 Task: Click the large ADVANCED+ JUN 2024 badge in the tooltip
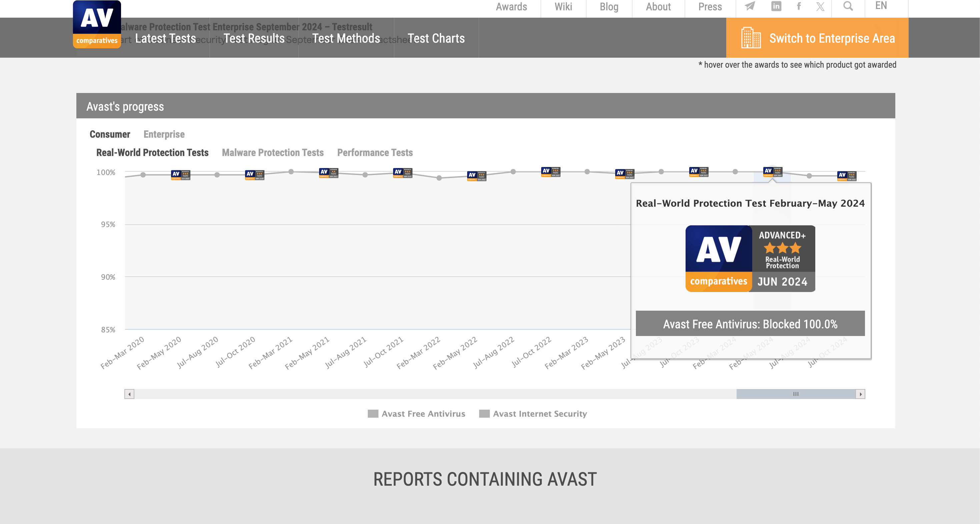pos(750,259)
